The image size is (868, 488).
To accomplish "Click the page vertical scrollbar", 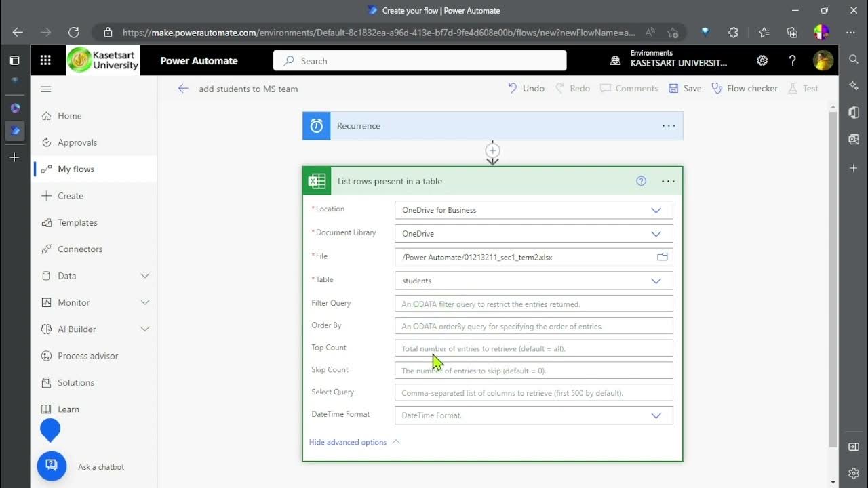I will click(x=833, y=278).
